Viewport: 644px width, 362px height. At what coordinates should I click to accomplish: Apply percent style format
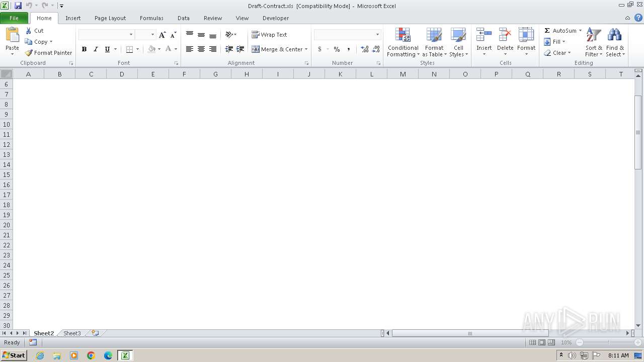point(337,49)
